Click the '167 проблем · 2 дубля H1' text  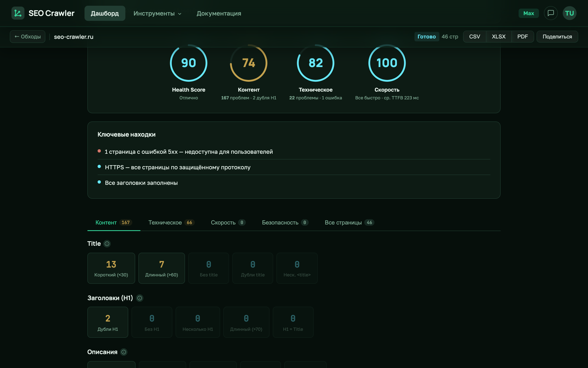pyautogui.click(x=248, y=98)
